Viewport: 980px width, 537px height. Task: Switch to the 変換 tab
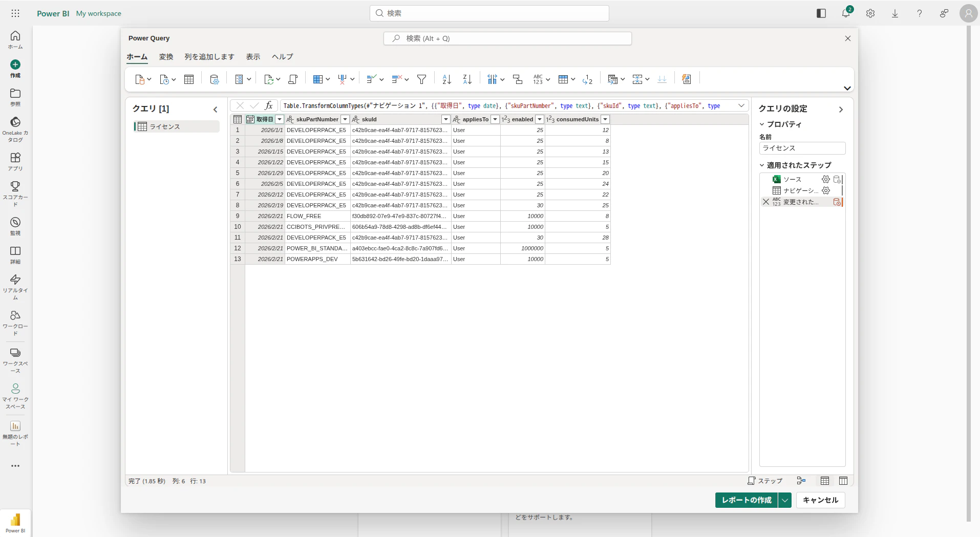pyautogui.click(x=166, y=57)
